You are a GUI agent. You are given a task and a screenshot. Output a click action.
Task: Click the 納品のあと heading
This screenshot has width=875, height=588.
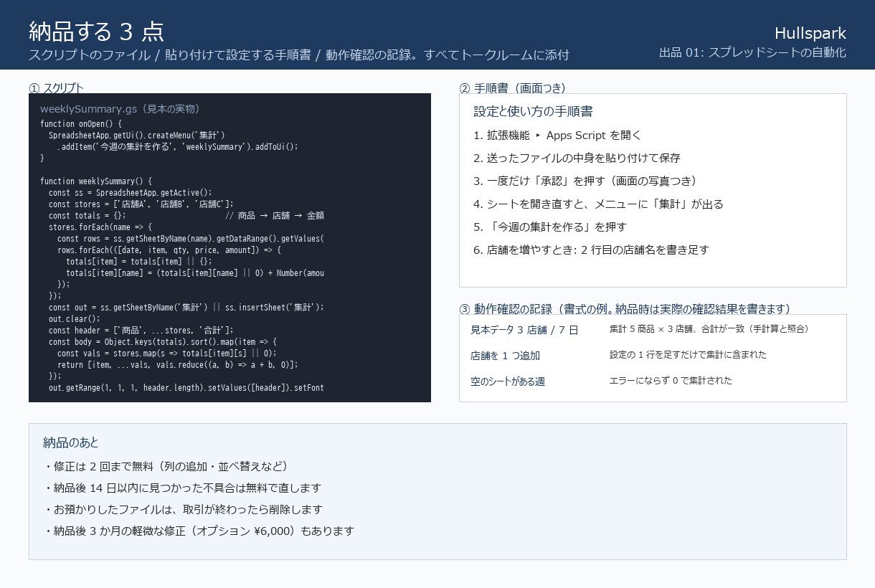[71, 442]
